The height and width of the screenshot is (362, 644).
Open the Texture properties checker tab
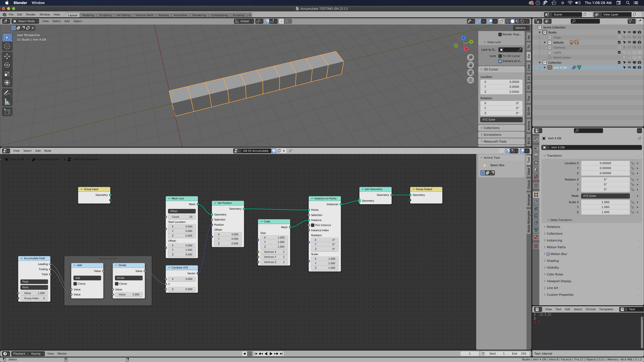(536, 246)
